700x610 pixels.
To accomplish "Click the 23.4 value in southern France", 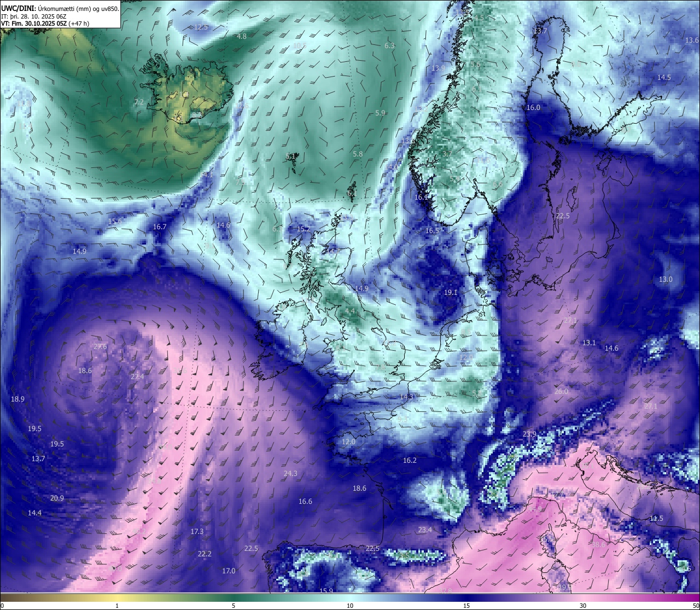I will pos(425,530).
